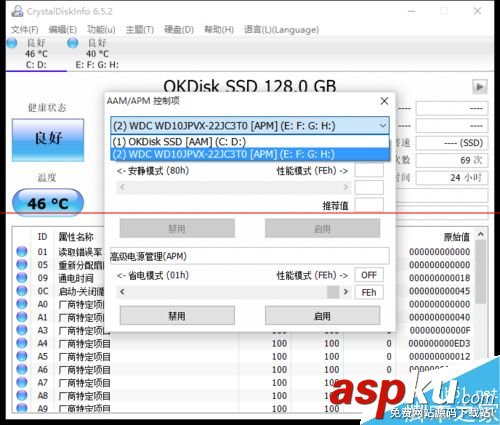Image resolution: width=500 pixels, height=425 pixels.
Task: Click the next disk arrow button
Action: coord(480,87)
